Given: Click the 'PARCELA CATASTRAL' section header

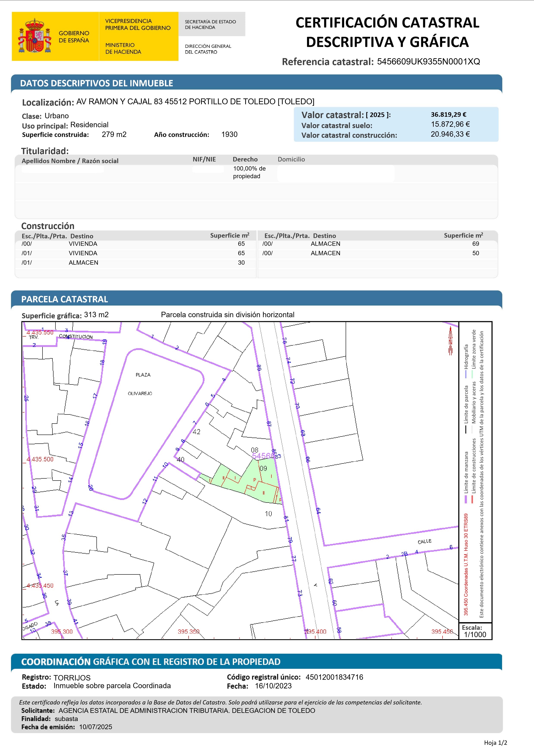Looking at the screenshot, I should (x=65, y=299).
